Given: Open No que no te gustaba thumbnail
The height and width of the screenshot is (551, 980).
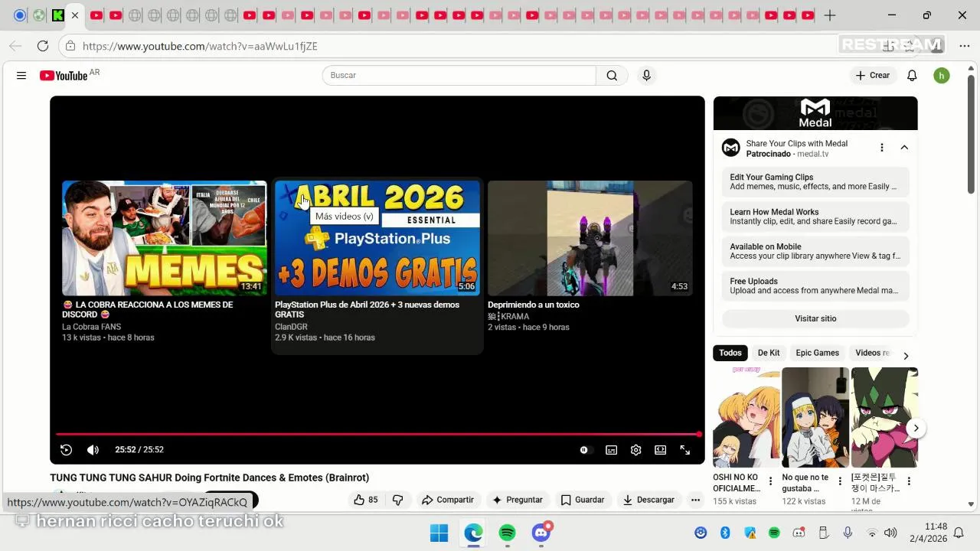Looking at the screenshot, I should pos(815,417).
